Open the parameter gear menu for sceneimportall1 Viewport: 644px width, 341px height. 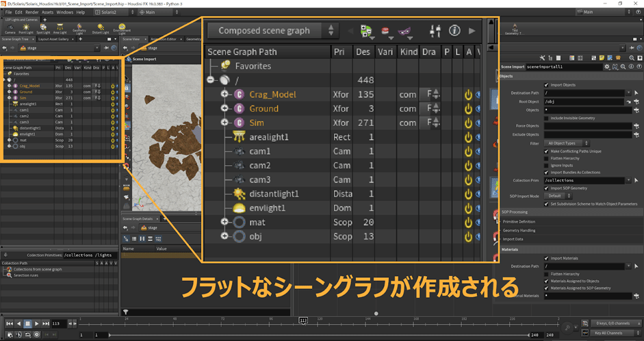point(606,66)
